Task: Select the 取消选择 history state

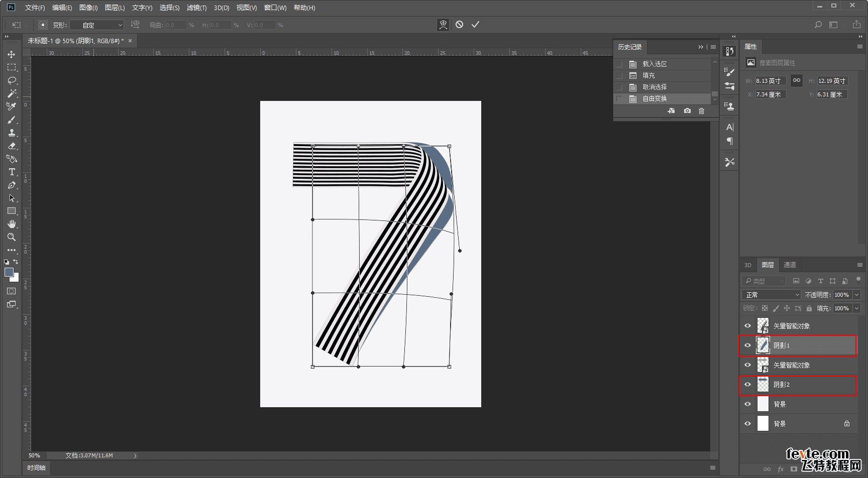Action: pos(655,87)
